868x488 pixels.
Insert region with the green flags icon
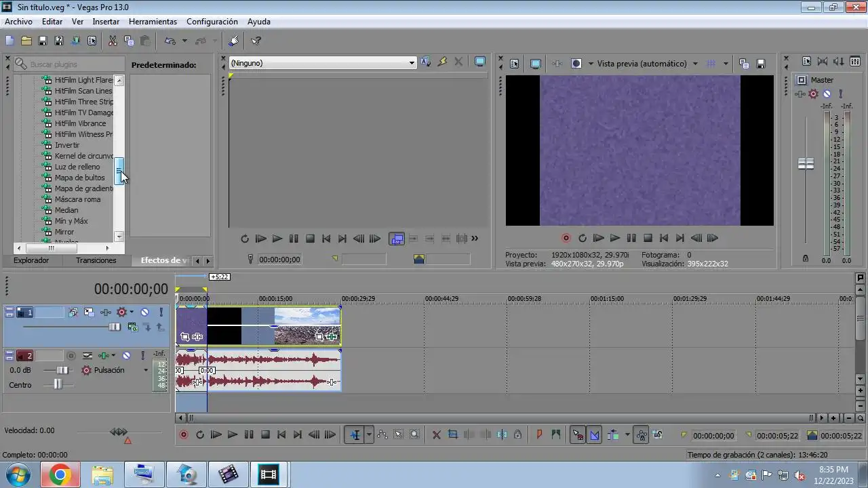click(x=556, y=435)
